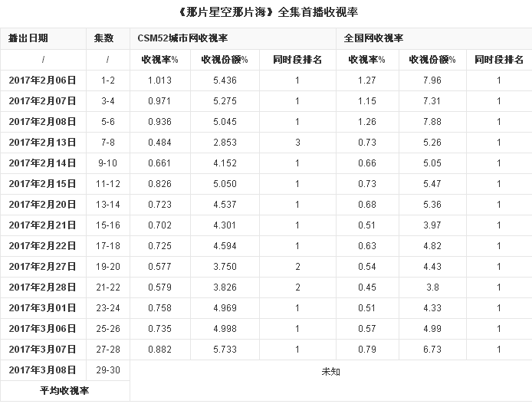The width and height of the screenshot is (532, 404).
Task: Click CSM52 rating value 0.882
Action: coord(159,350)
